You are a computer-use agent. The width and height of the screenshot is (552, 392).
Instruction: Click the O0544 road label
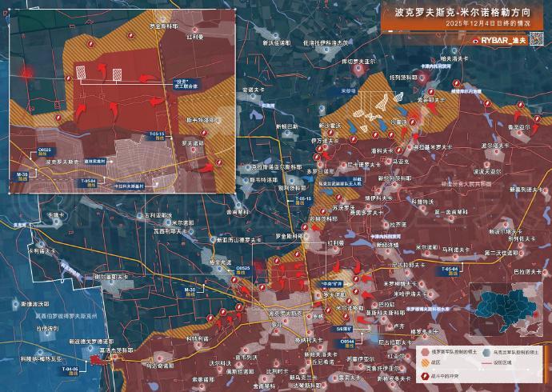point(347,343)
